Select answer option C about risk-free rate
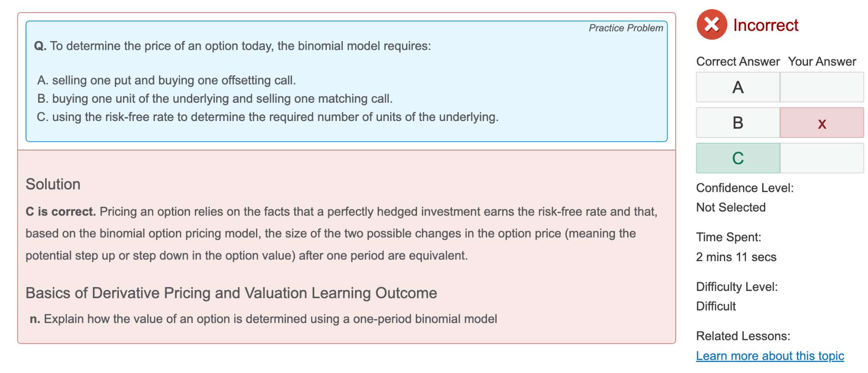This screenshot has width=868, height=373. click(x=268, y=117)
